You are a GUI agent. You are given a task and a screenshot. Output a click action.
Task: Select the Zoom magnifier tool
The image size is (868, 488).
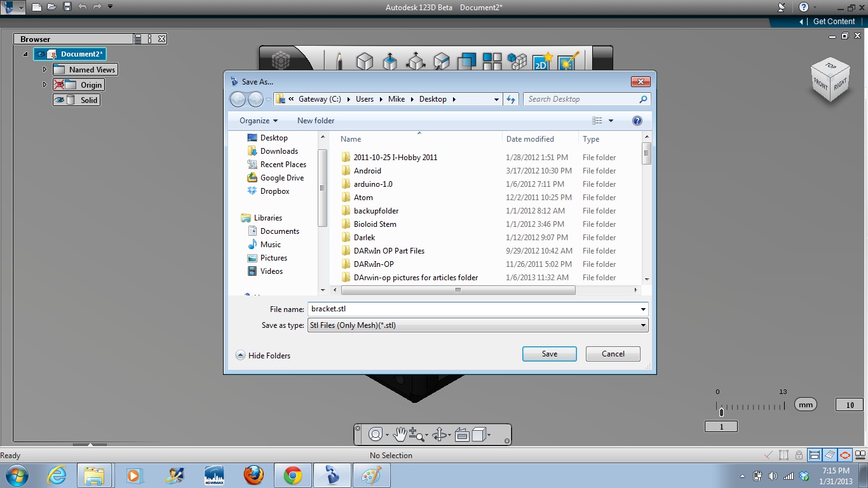pyautogui.click(x=416, y=435)
